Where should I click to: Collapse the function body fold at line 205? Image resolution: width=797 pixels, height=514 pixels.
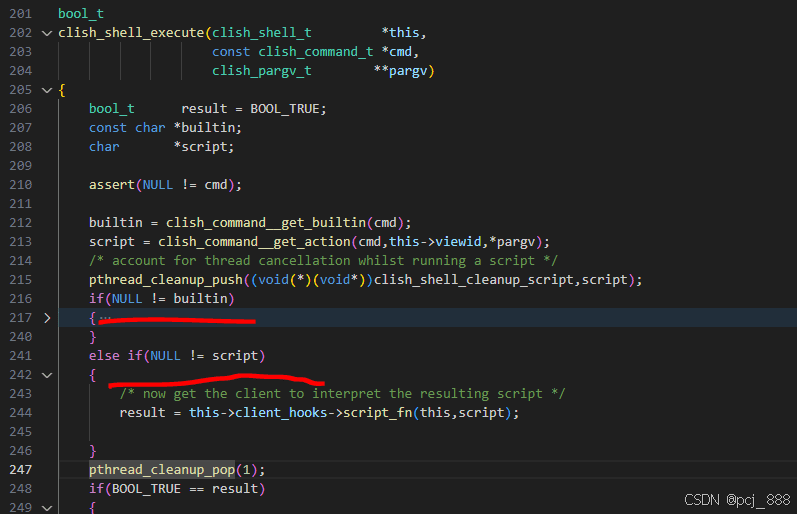coord(46,90)
